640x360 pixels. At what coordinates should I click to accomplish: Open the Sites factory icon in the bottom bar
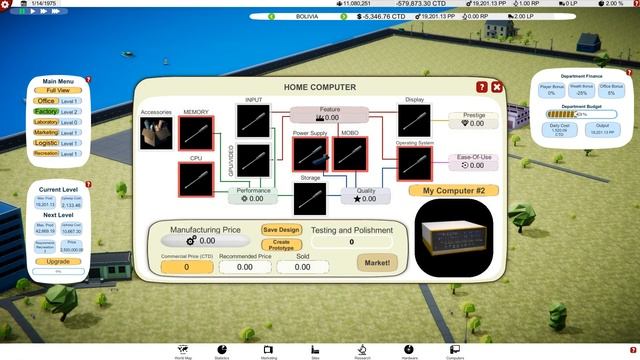[315, 351]
